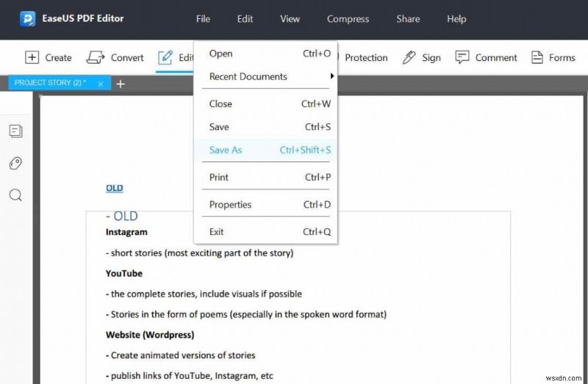Click the underlined OLD link
The height and width of the screenshot is (384, 588).
pos(115,188)
